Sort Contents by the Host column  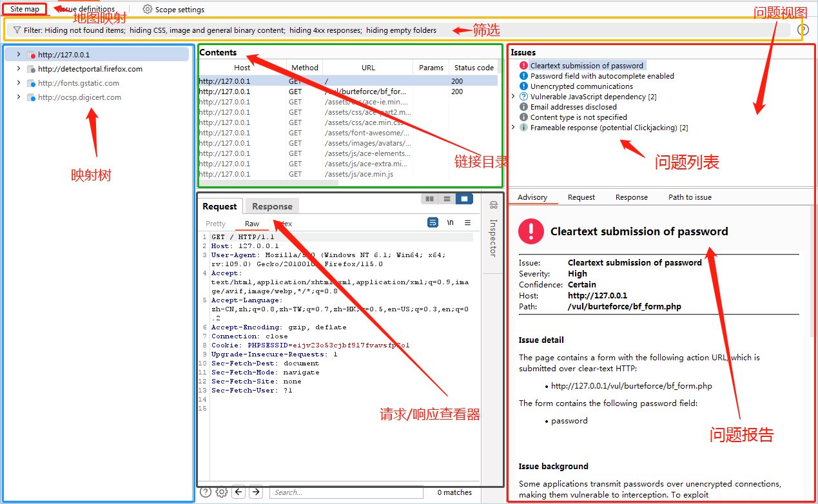pyautogui.click(x=242, y=67)
